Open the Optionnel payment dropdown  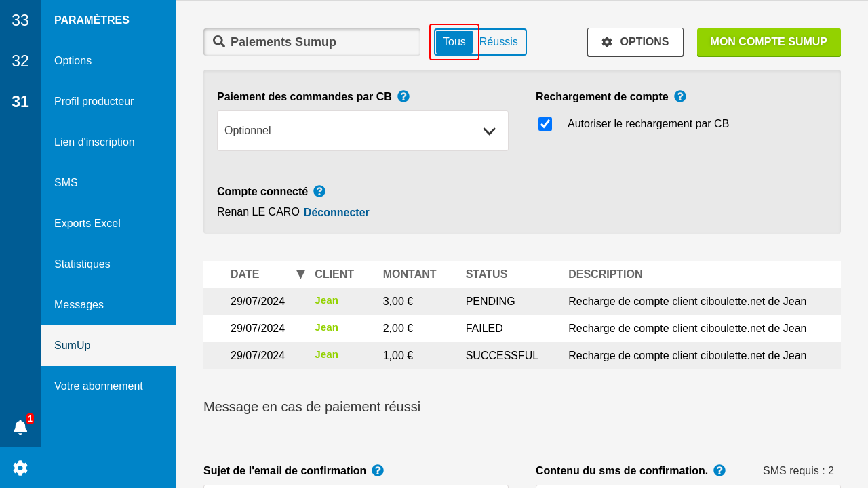click(363, 131)
